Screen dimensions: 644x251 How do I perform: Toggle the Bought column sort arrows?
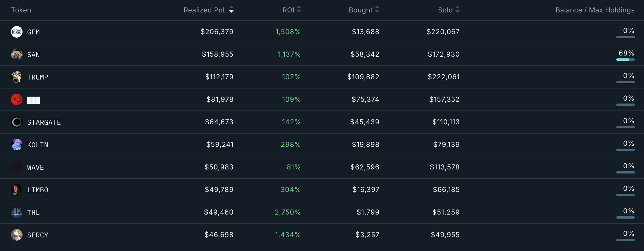point(377,10)
